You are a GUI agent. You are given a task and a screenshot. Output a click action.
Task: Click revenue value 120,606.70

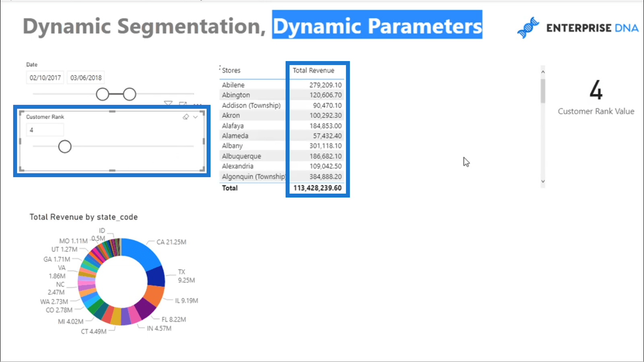pos(325,95)
